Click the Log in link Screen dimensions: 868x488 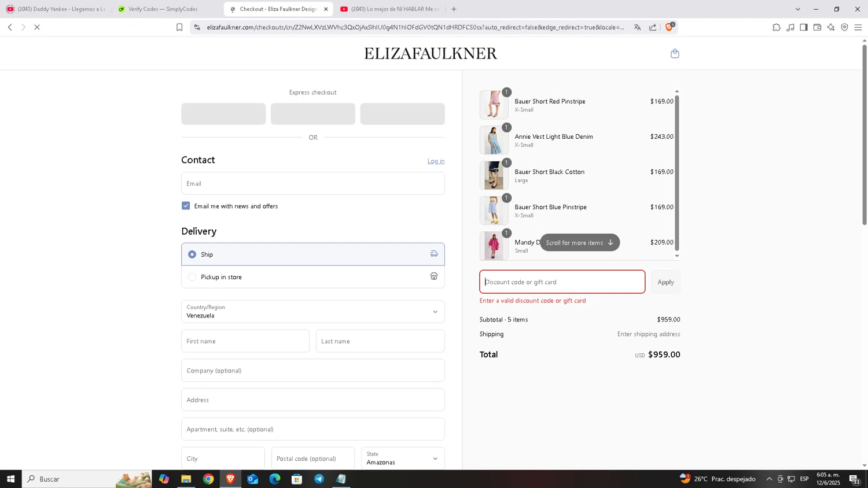436,161
